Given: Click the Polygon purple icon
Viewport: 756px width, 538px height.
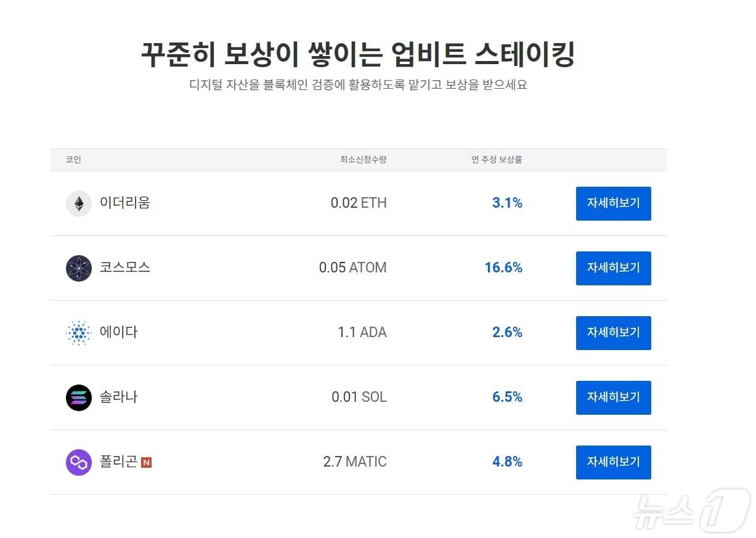Looking at the screenshot, I should 78,462.
